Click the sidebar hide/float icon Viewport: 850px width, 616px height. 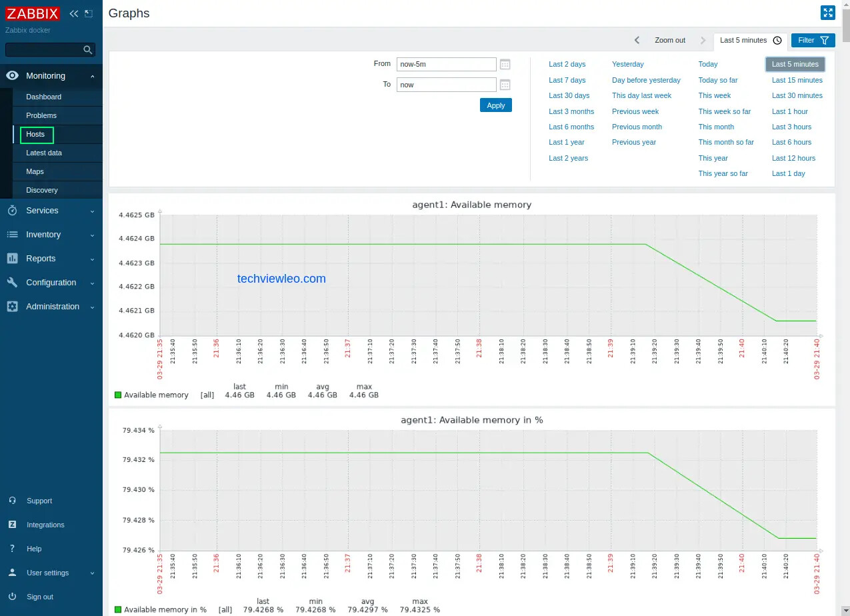point(89,13)
